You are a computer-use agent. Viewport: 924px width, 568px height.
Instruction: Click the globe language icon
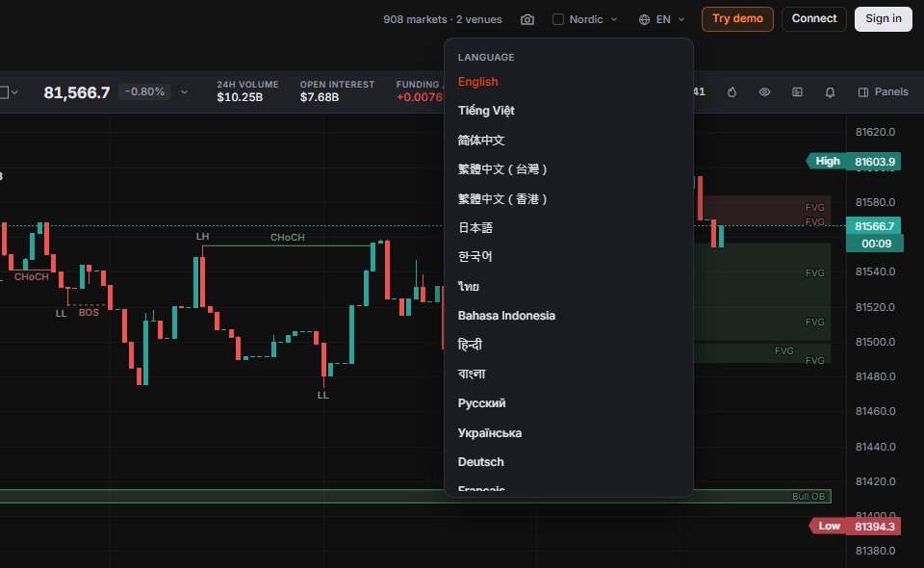(x=644, y=19)
